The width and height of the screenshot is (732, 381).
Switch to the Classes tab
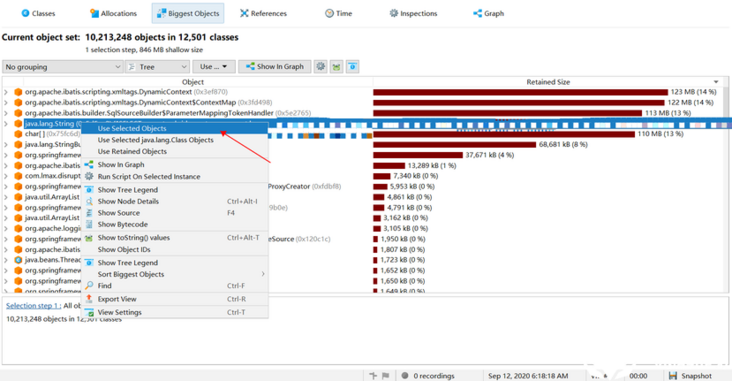point(38,14)
